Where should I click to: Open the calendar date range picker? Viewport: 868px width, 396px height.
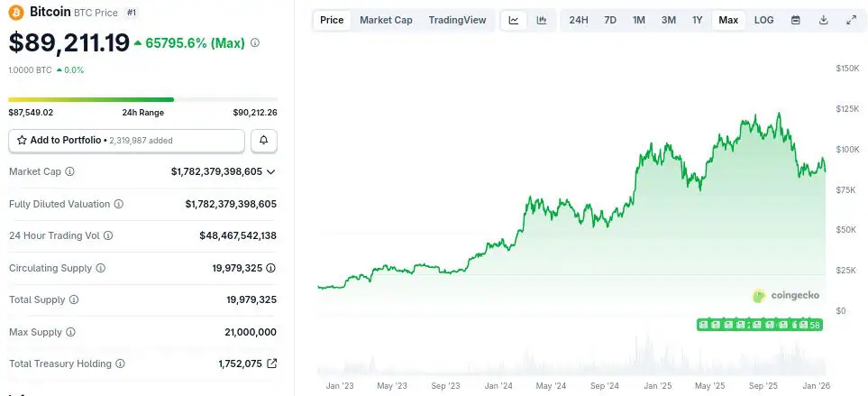click(795, 20)
